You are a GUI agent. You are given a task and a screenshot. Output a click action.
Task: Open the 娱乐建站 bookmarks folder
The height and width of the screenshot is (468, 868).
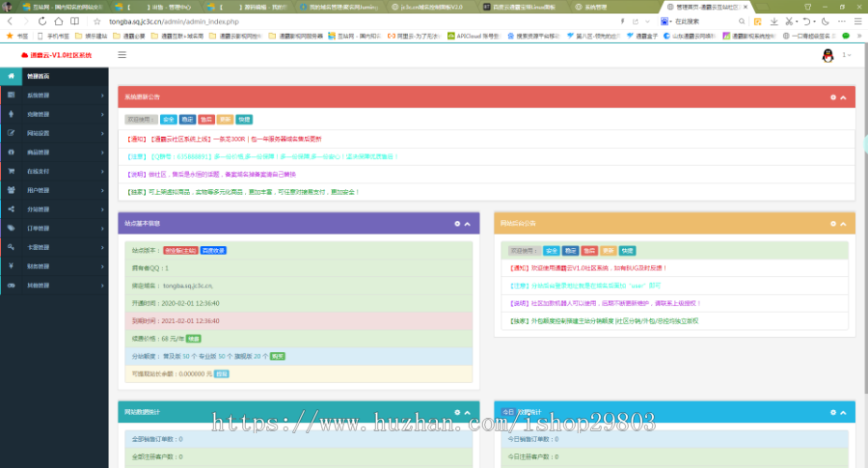pyautogui.click(x=92, y=36)
